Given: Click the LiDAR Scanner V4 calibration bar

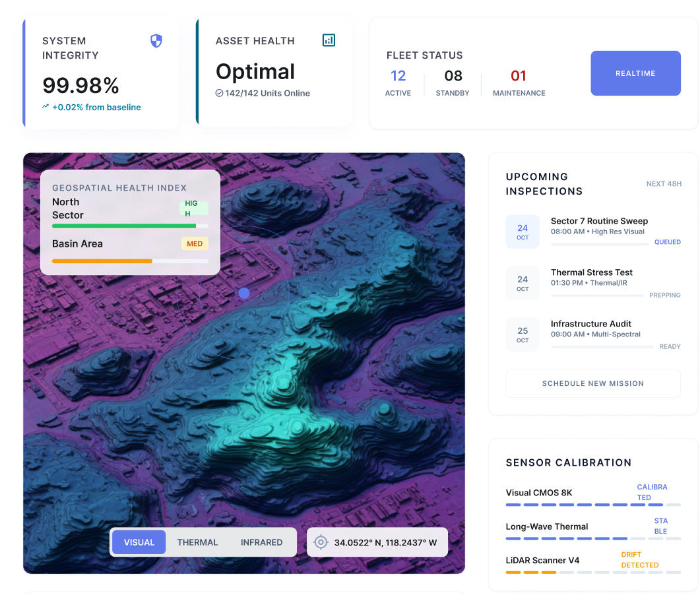Looking at the screenshot, I should point(592,573).
